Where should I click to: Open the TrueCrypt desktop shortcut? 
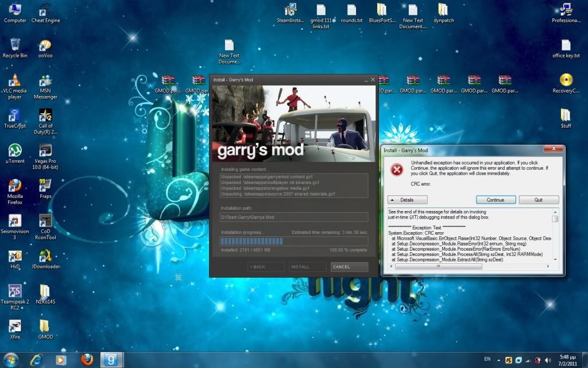[x=15, y=116]
